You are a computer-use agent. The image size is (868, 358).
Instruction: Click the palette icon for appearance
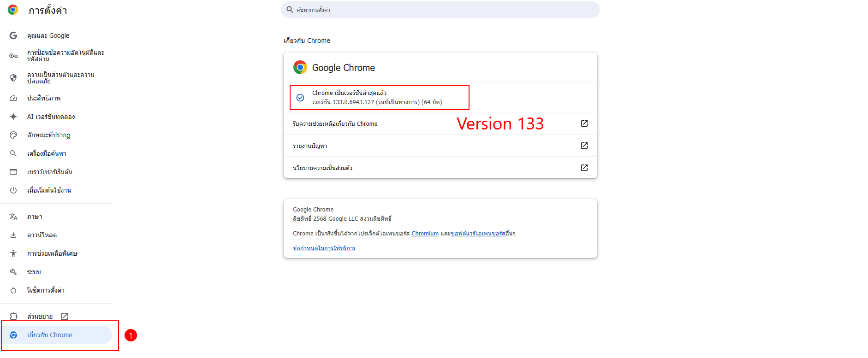click(x=13, y=135)
